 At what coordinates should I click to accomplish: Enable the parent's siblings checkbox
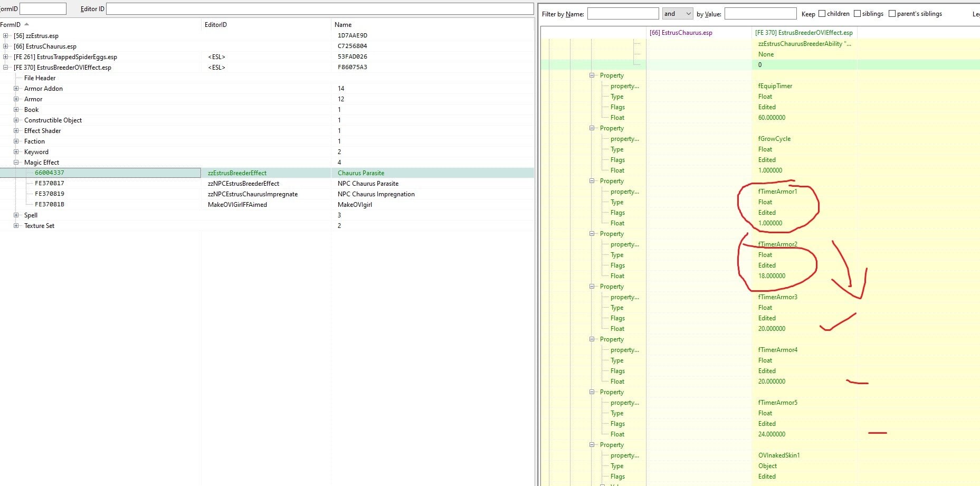point(892,14)
